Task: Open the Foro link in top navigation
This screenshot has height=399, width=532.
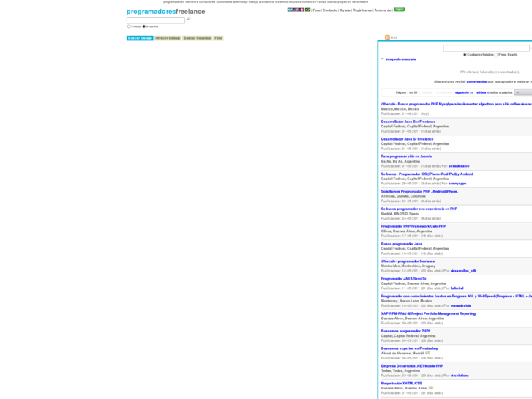Action: pos(316,10)
